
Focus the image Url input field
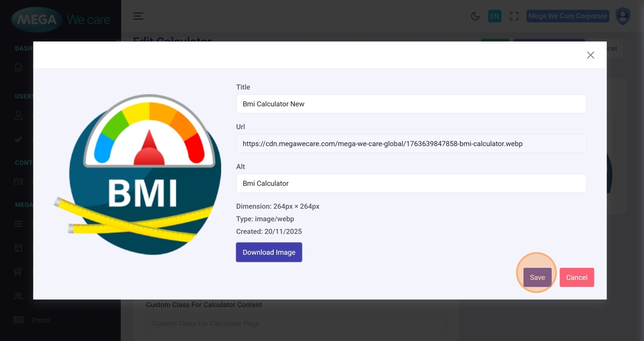(411, 144)
